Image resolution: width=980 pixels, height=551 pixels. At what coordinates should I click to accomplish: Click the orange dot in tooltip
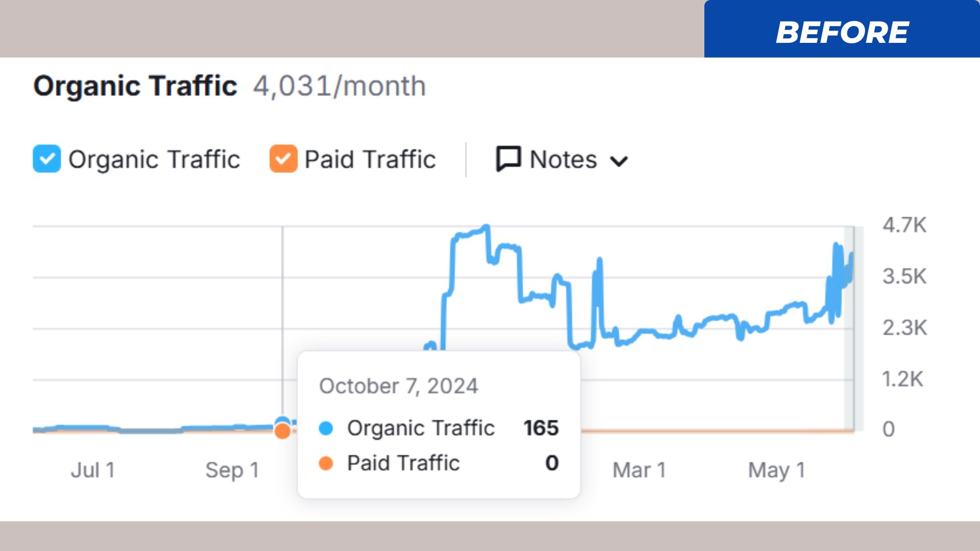[326, 463]
